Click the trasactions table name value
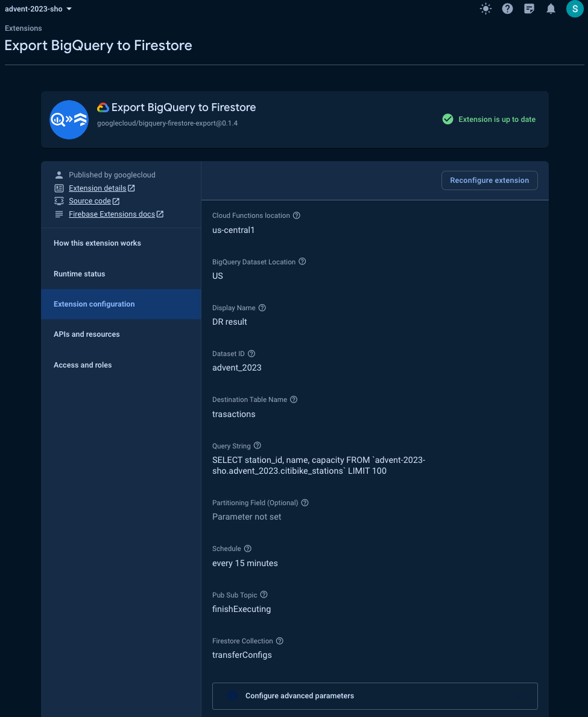 point(234,414)
